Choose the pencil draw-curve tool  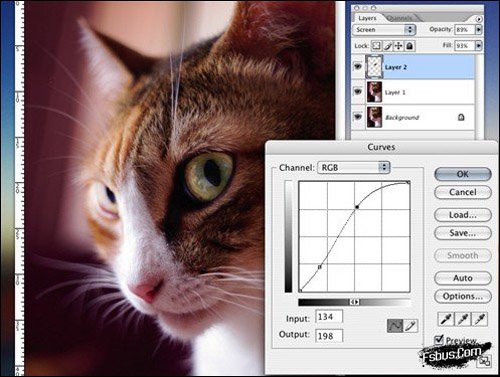[x=410, y=326]
